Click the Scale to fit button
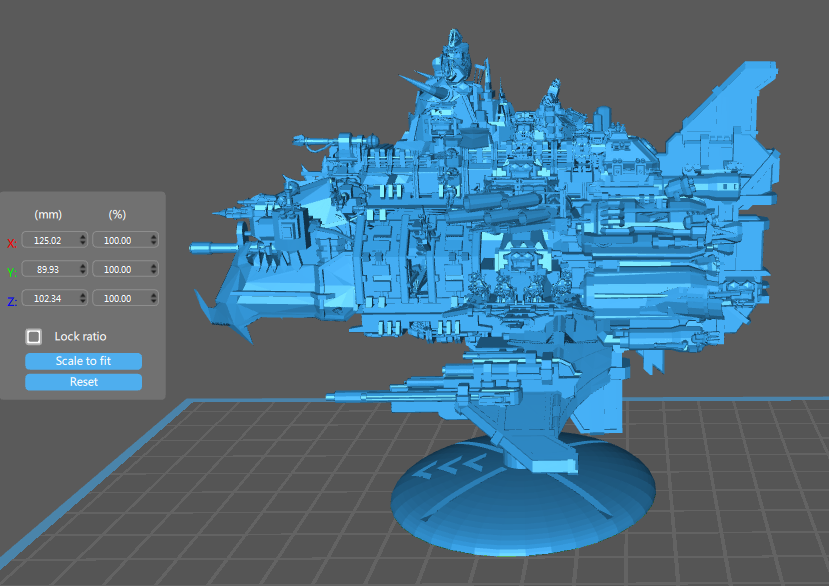Image resolution: width=829 pixels, height=586 pixels. pos(84,361)
